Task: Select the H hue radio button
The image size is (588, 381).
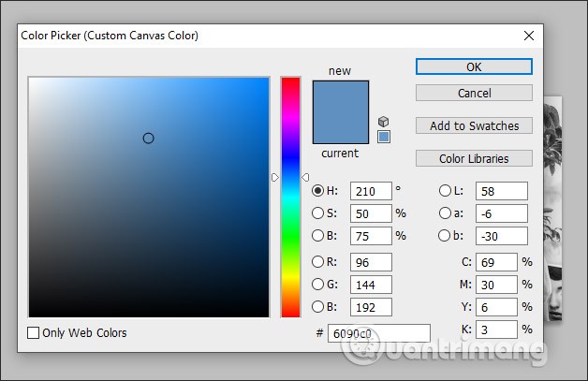Action: [x=318, y=191]
